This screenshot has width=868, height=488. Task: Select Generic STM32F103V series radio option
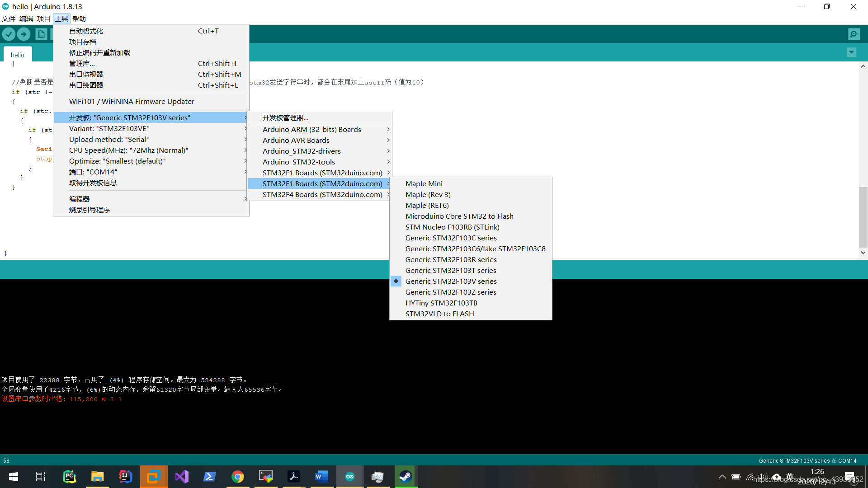pyautogui.click(x=471, y=281)
